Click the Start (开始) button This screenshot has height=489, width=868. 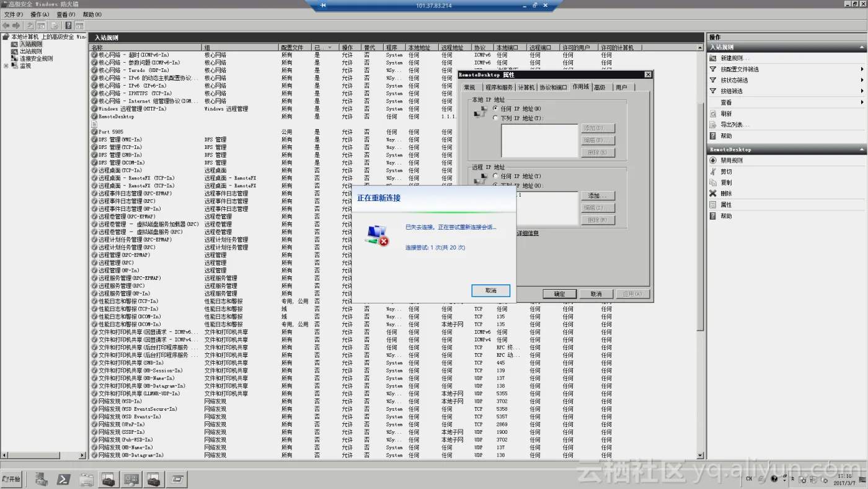click(x=12, y=479)
